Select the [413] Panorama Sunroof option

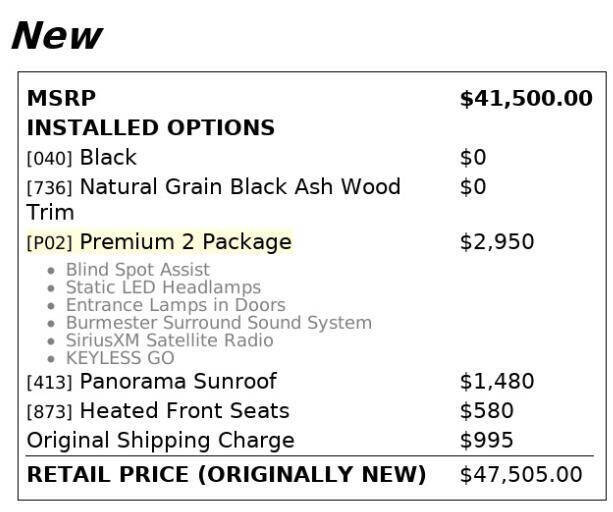click(x=152, y=381)
